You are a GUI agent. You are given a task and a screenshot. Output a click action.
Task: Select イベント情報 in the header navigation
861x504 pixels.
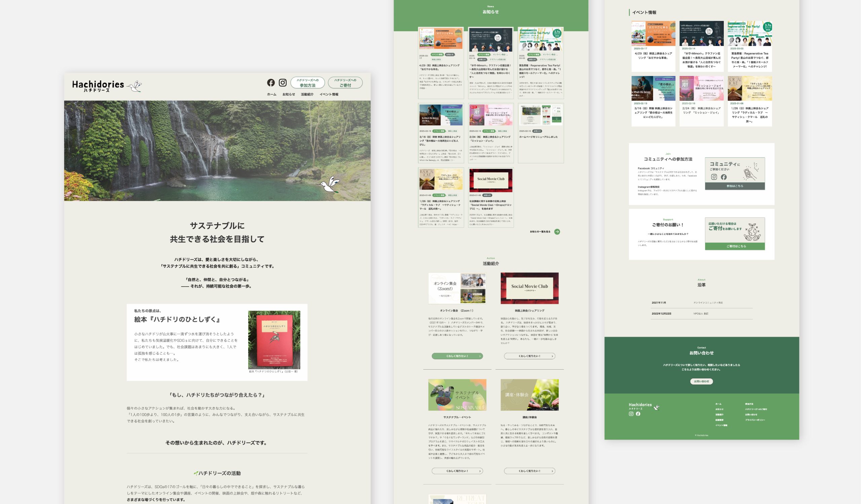click(329, 94)
